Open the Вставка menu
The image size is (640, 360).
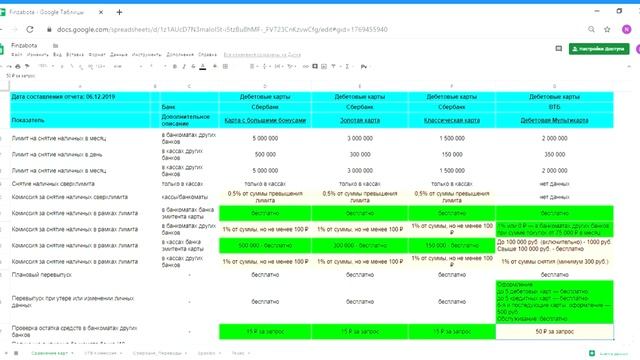(75, 54)
